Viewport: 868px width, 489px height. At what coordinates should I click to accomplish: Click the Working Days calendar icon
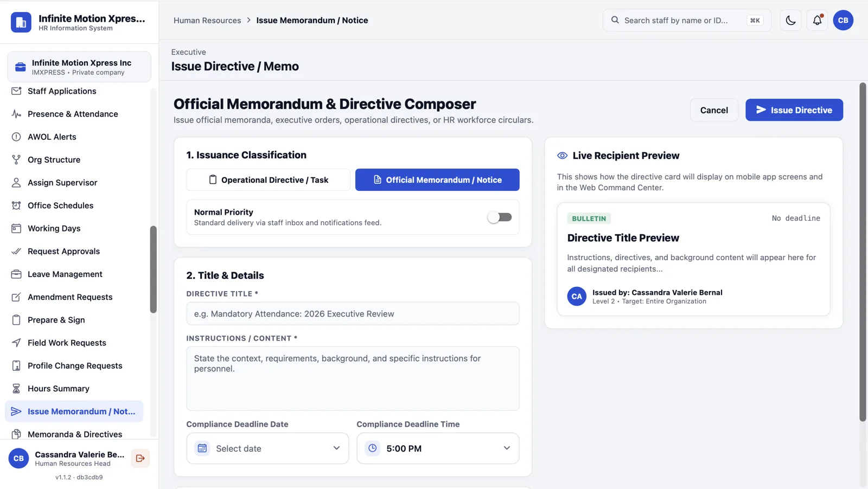click(x=16, y=228)
